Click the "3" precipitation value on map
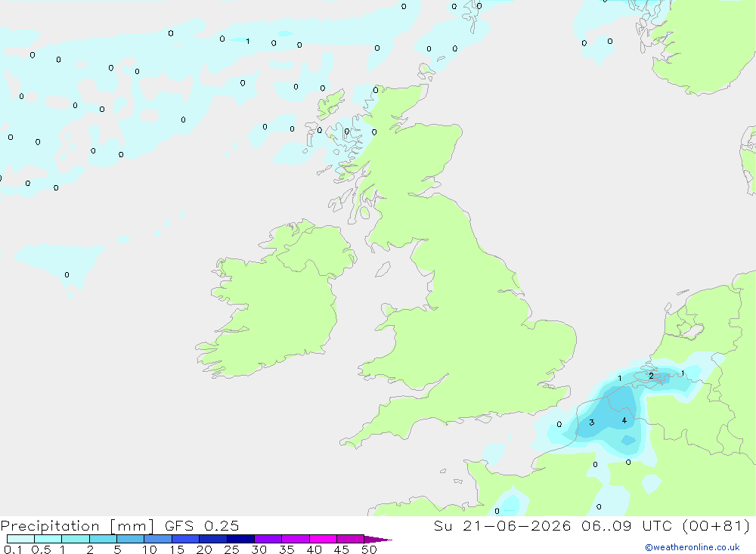 click(x=592, y=422)
